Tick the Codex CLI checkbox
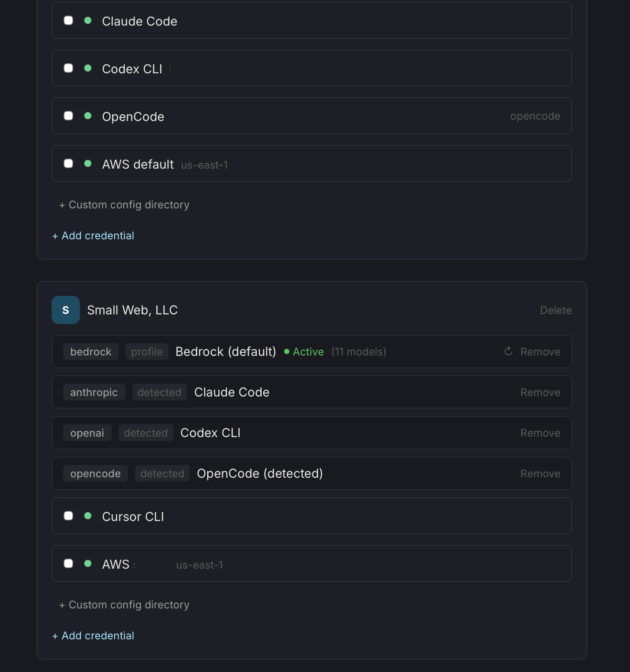 tap(68, 68)
